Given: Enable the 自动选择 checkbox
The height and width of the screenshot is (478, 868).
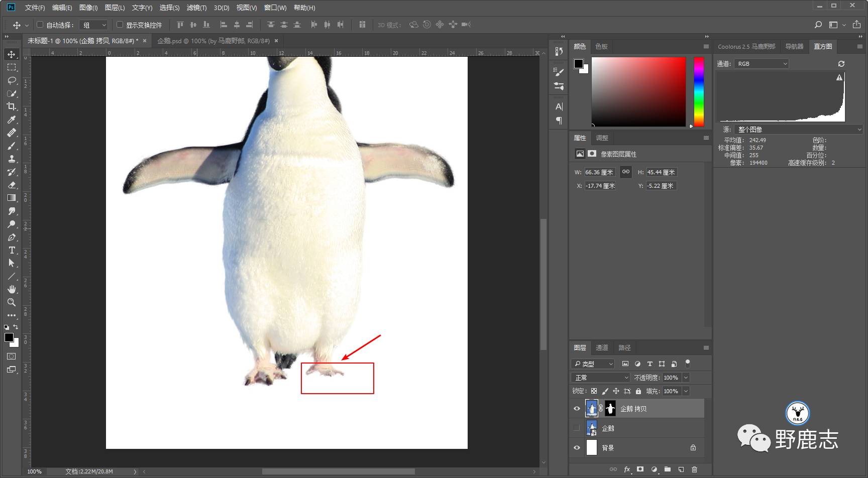Looking at the screenshot, I should tap(40, 25).
